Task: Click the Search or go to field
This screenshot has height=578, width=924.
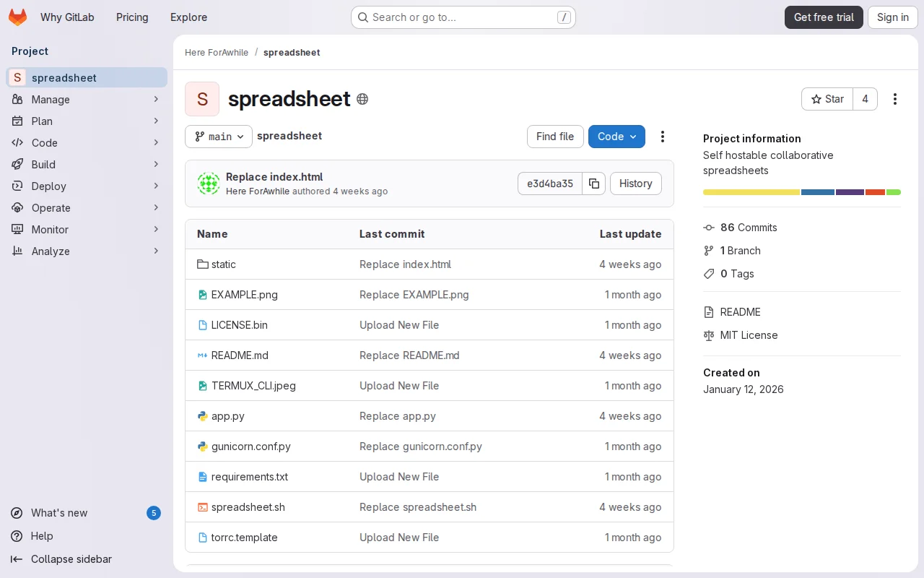Action: (x=463, y=17)
